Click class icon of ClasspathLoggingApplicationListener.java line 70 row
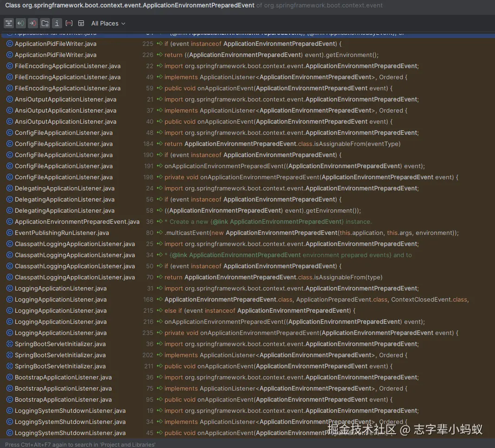Image resolution: width=495 pixels, height=448 pixels. pos(10,278)
